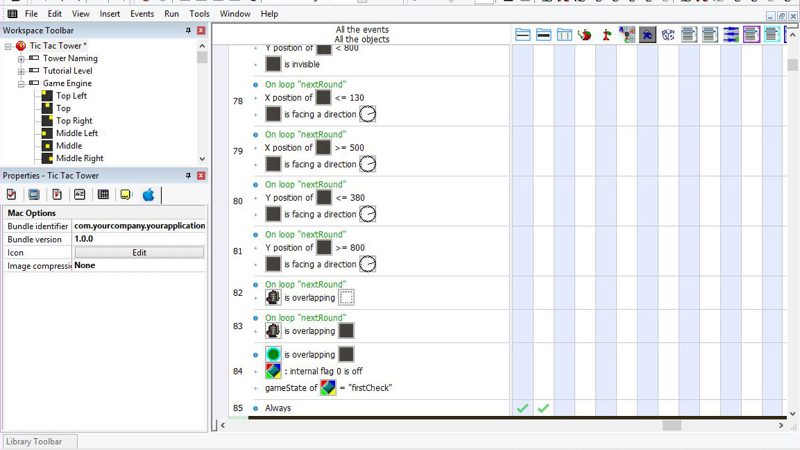Screen dimensions: 800x450
Task: Click the blue arrows list column icon
Action: coord(731,35)
